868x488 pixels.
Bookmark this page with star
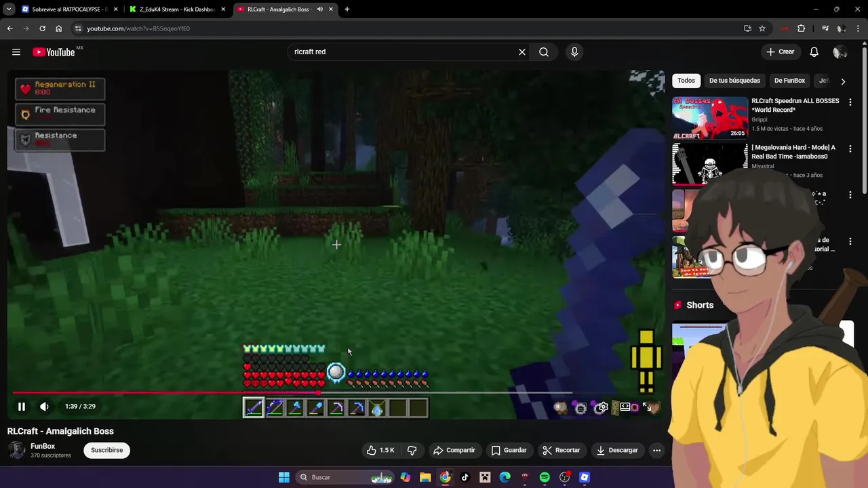tap(762, 28)
